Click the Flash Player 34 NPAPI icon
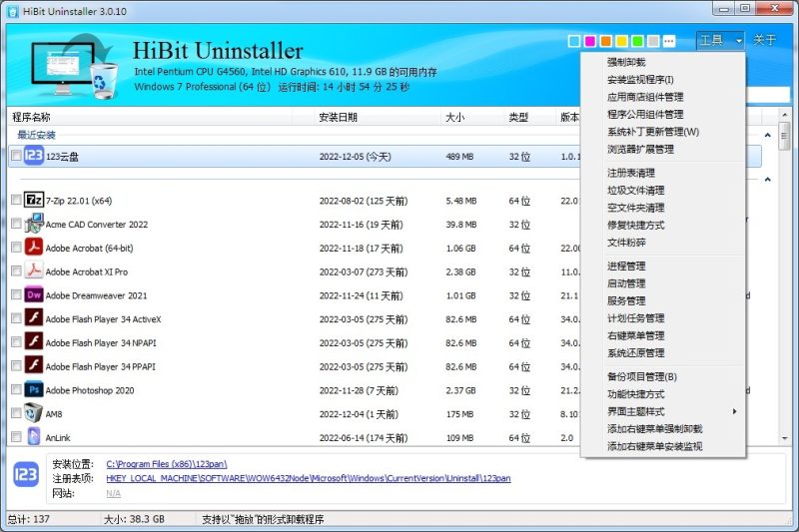 pyautogui.click(x=34, y=341)
